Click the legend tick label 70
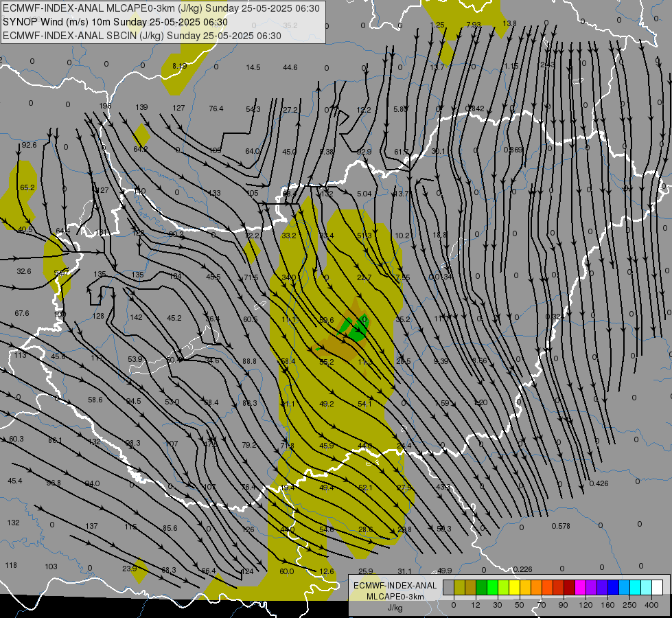The image size is (672, 618). tap(542, 605)
